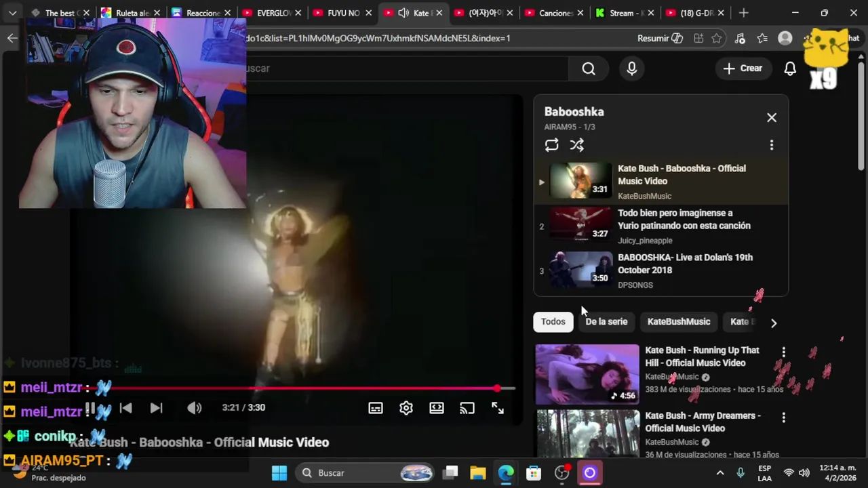This screenshot has width=868, height=488.
Task: Open options for 'Running Up That Hill' video
Action: click(784, 352)
